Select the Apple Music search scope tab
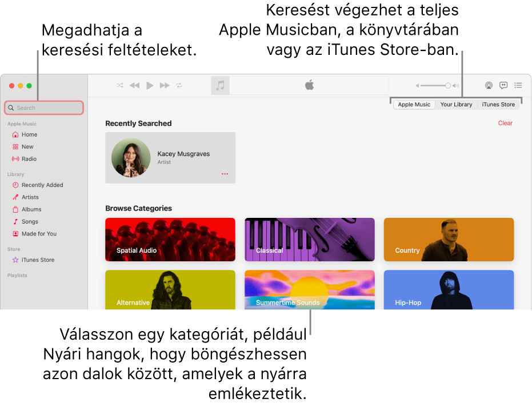The width and height of the screenshot is (532, 406). coord(414,105)
